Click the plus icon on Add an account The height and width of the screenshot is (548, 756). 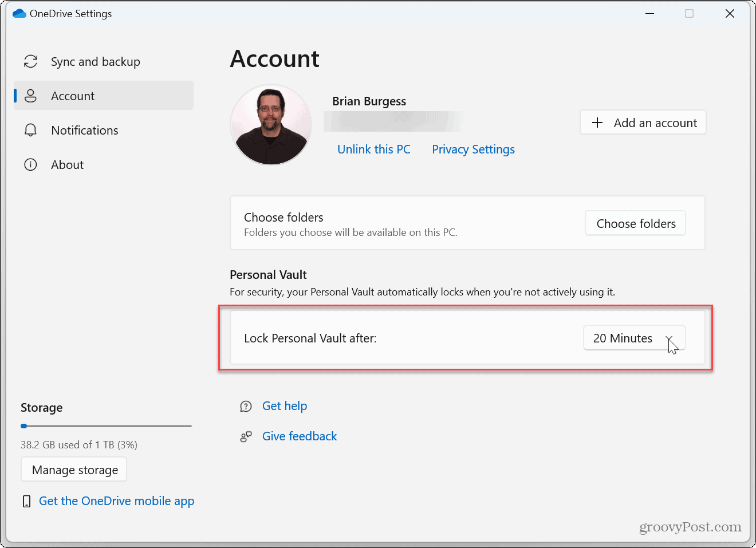tap(597, 123)
